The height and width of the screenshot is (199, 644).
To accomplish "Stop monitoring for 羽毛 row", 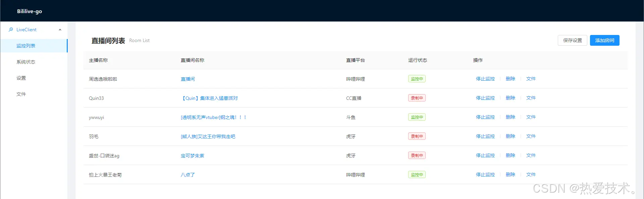I will (485, 136).
